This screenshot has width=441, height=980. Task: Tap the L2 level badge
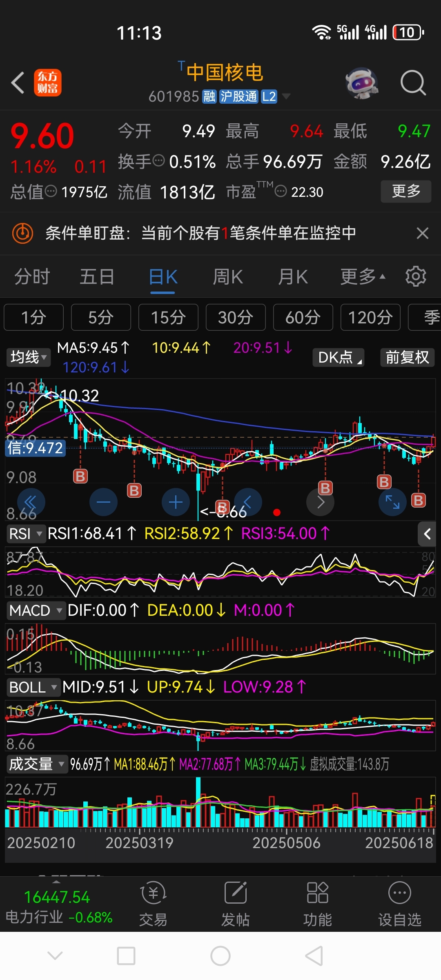tap(269, 97)
